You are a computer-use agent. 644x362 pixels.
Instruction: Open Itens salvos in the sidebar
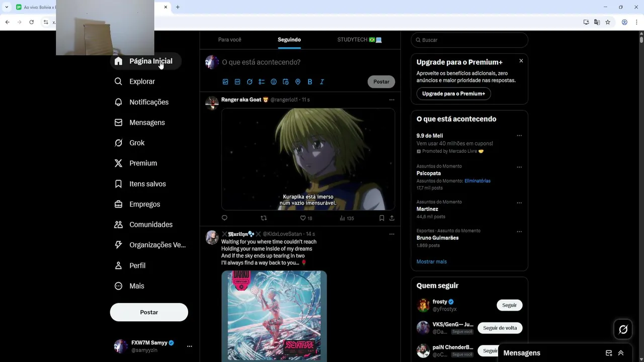(x=140, y=184)
